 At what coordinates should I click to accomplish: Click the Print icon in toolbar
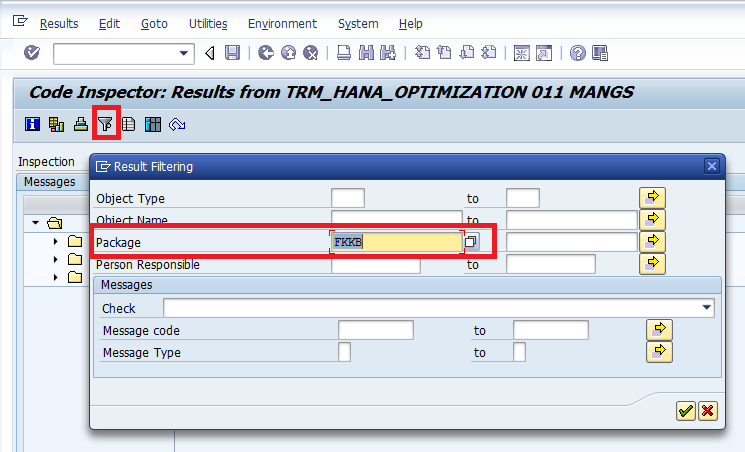pos(344,53)
